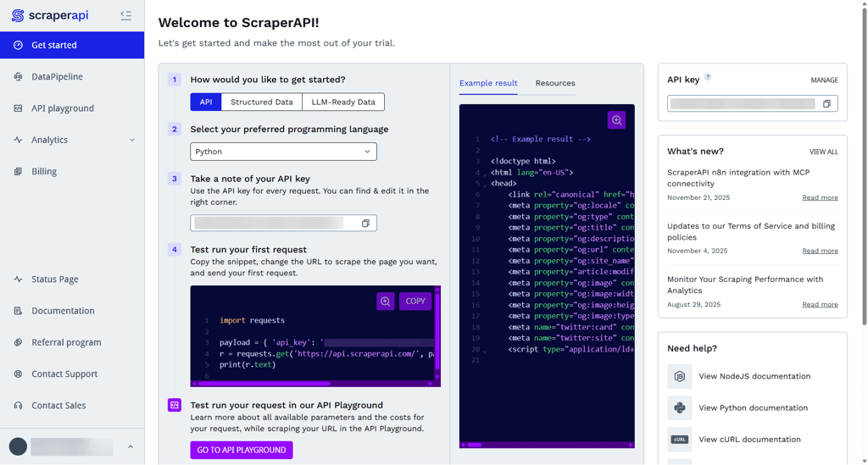Switch to the Resources tab
Image resolution: width=868 pixels, height=465 pixels.
[x=555, y=83]
